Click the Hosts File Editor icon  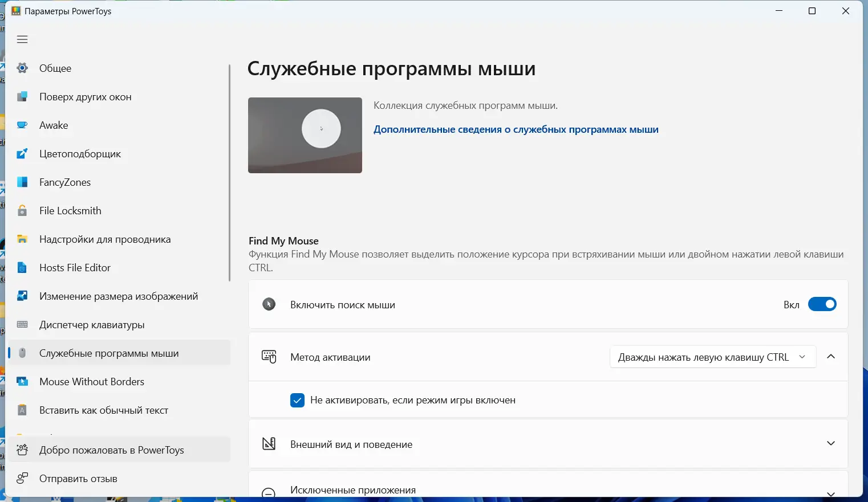[22, 268]
